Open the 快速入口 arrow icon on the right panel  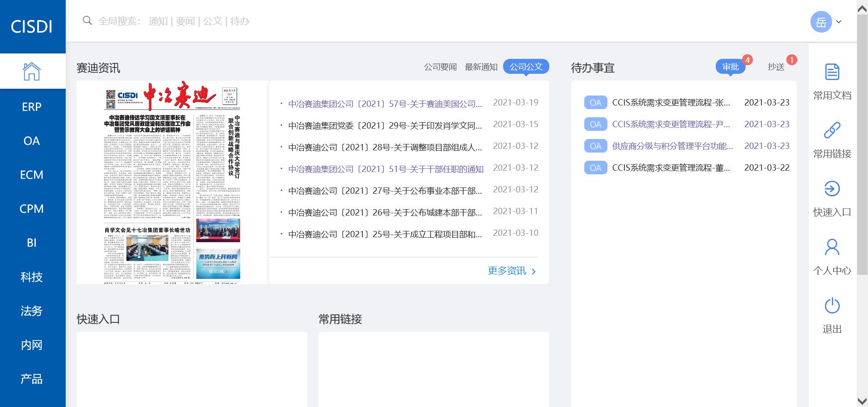click(x=832, y=188)
